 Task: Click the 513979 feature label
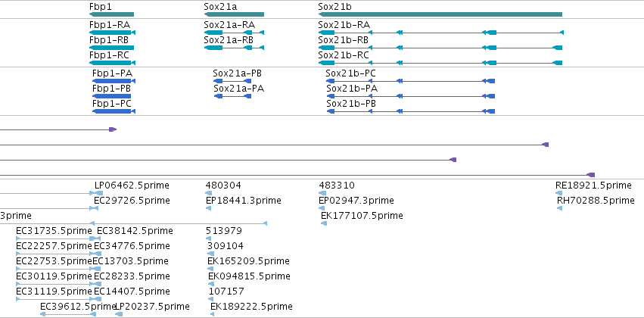coord(224,230)
